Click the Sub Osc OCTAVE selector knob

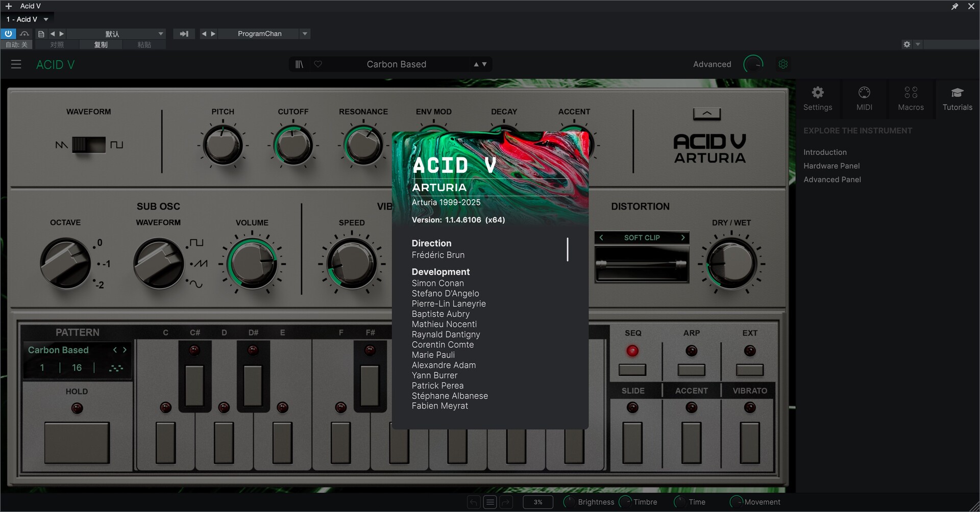(x=65, y=264)
